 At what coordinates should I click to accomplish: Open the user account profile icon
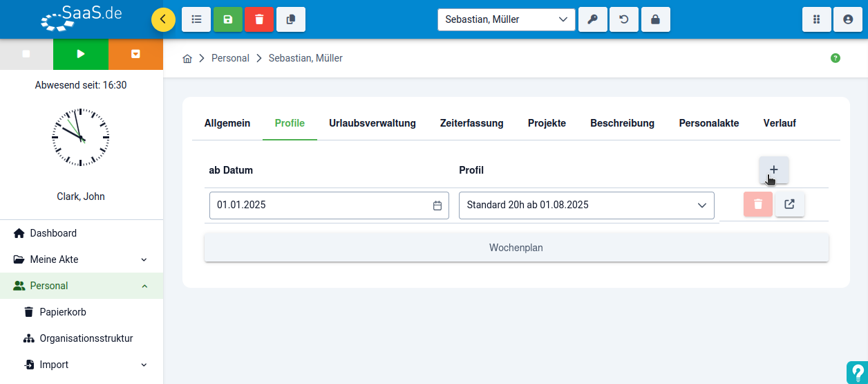848,19
